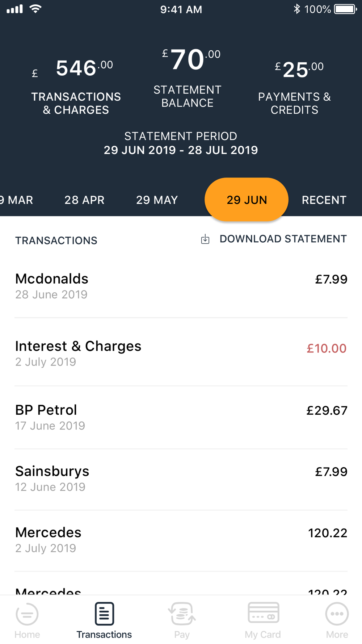This screenshot has height=644, width=362.
Task: Open the BP Petrol transaction
Action: pyautogui.click(x=181, y=417)
